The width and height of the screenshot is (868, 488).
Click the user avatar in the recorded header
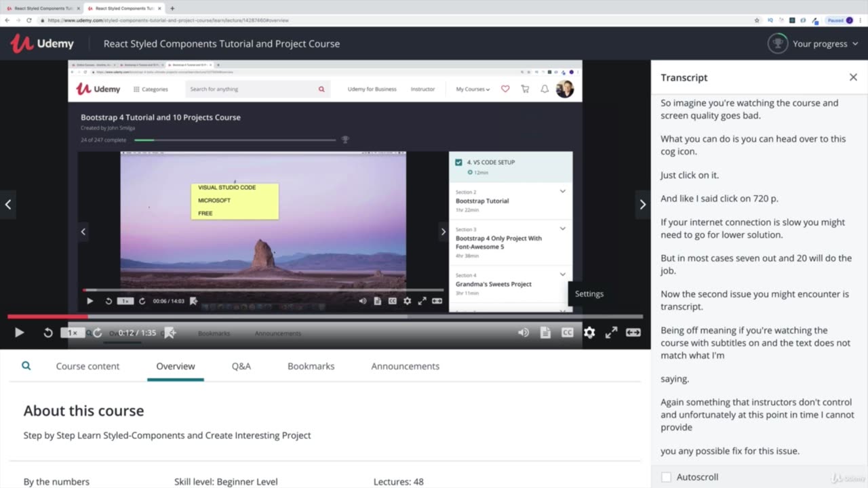coord(565,89)
